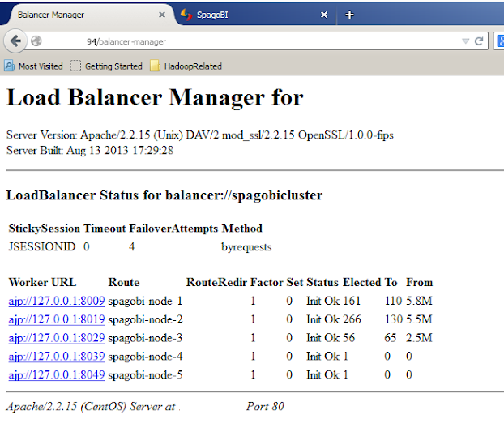This screenshot has height=432, width=504.
Task: Click the route text spagobi-node-4
Action: [x=145, y=357]
